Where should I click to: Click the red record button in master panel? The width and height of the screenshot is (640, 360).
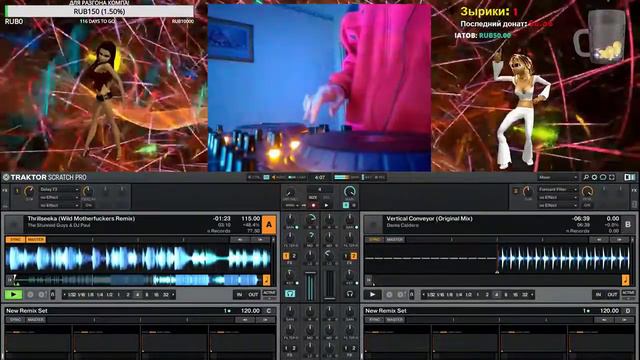pos(313,205)
